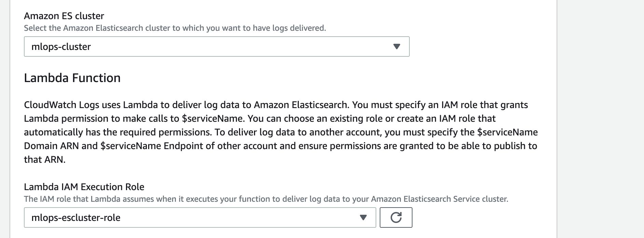Click the Elasticsearch cluster selection hint text
The height and width of the screenshot is (238, 644).
click(175, 28)
